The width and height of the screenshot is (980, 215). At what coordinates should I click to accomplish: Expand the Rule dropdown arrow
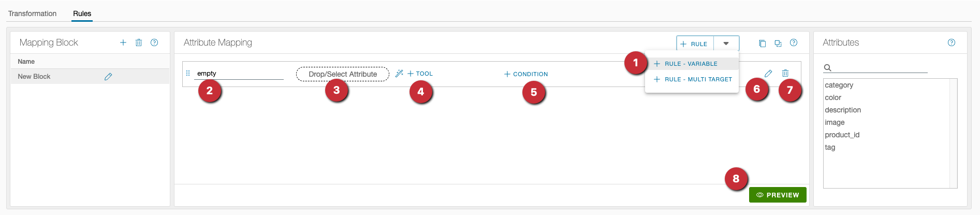point(726,44)
